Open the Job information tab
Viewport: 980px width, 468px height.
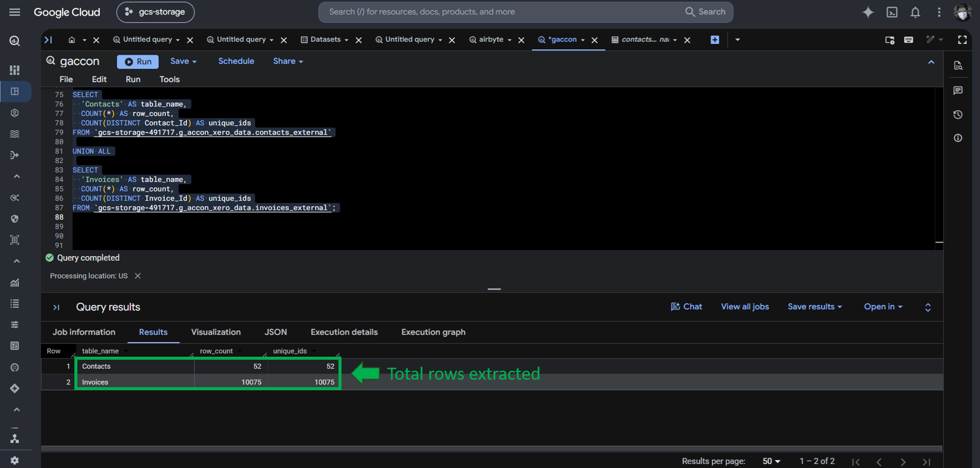pyautogui.click(x=84, y=332)
